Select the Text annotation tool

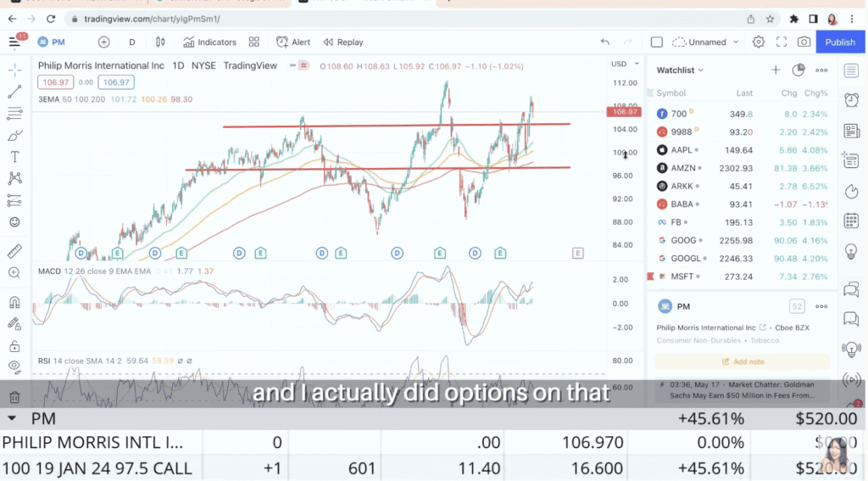(15, 157)
